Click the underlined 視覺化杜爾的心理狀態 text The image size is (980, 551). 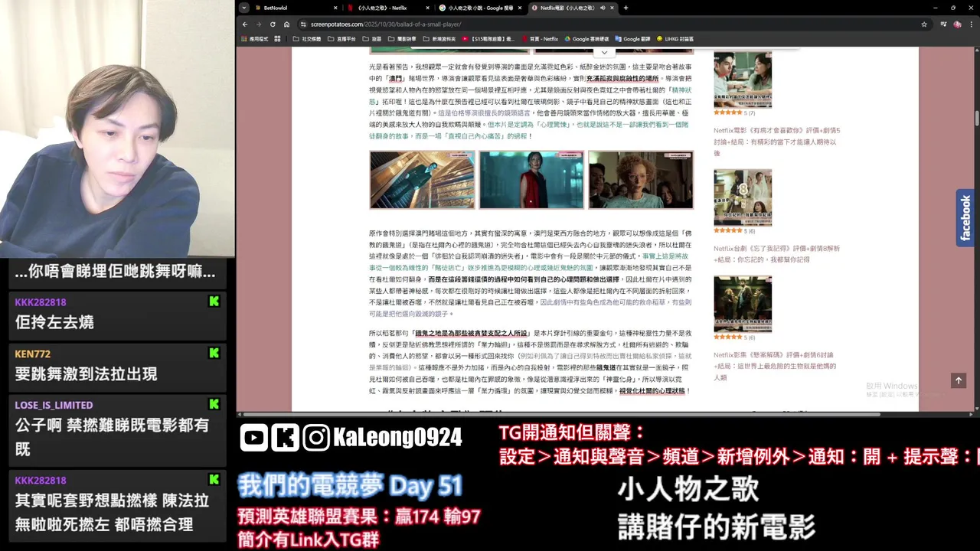pos(652,391)
